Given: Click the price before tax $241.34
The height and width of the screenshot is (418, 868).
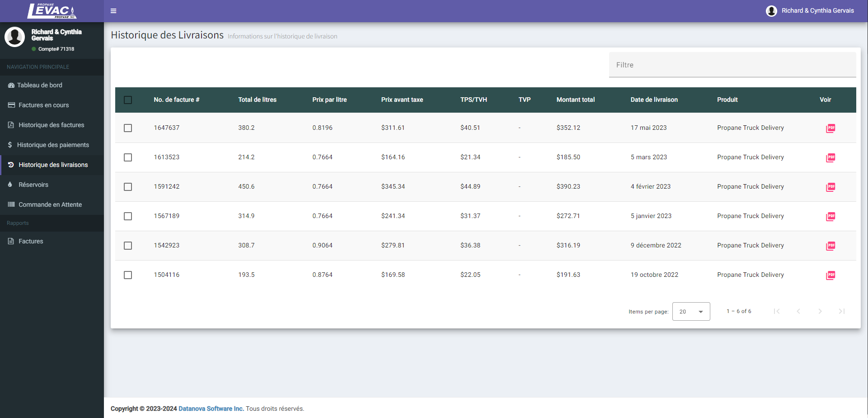Looking at the screenshot, I should (x=393, y=216).
